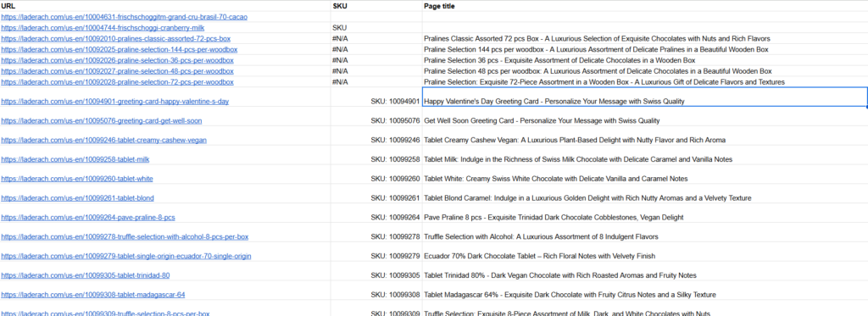Open the frischschoggi-cranberry-milk URL
Image resolution: width=868 pixels, height=316 pixels.
(x=103, y=28)
